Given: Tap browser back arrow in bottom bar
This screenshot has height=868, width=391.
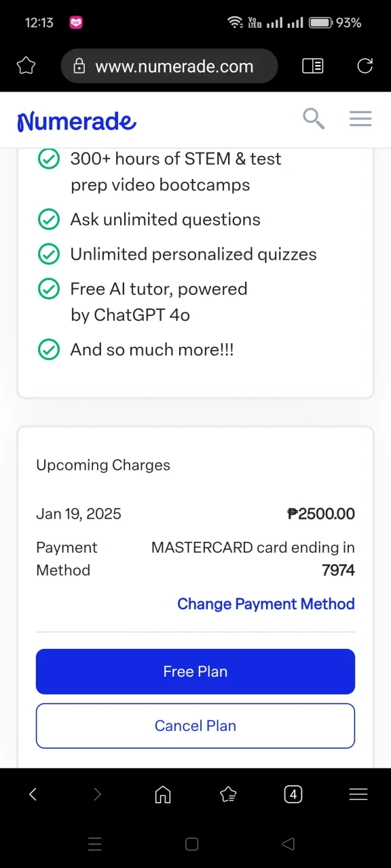Looking at the screenshot, I should (33, 794).
